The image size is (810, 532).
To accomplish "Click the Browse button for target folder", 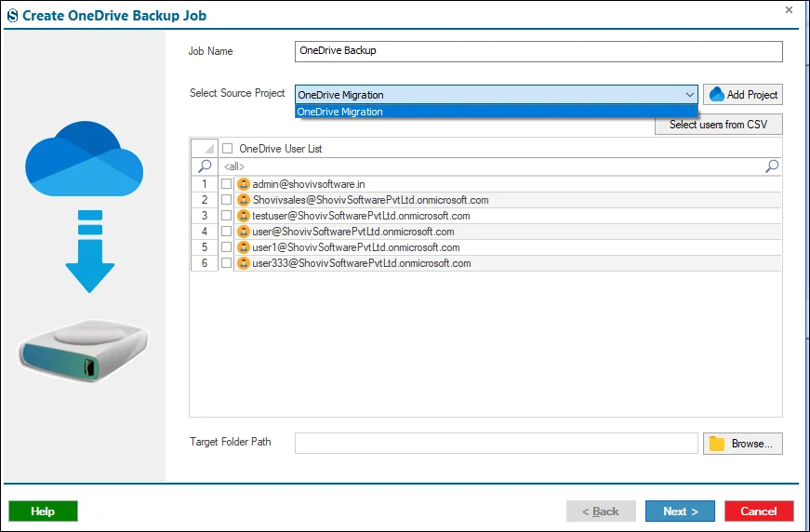I will click(x=743, y=444).
